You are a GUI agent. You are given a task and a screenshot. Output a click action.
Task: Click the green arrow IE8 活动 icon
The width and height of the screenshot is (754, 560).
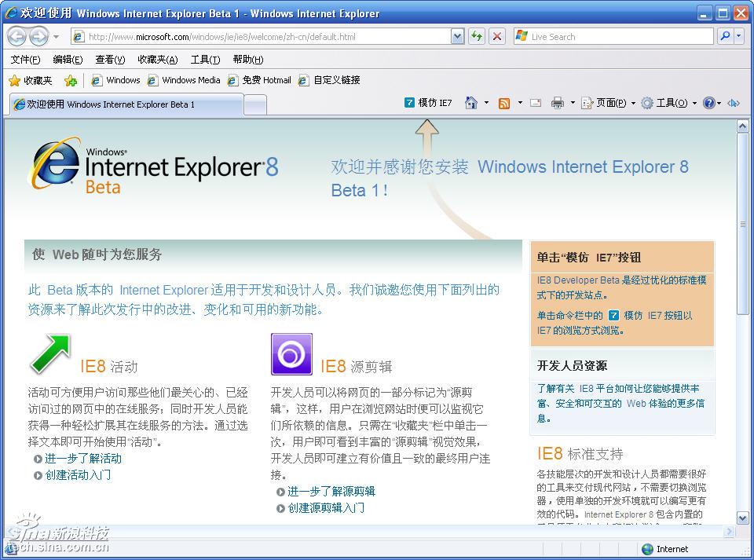point(50,354)
